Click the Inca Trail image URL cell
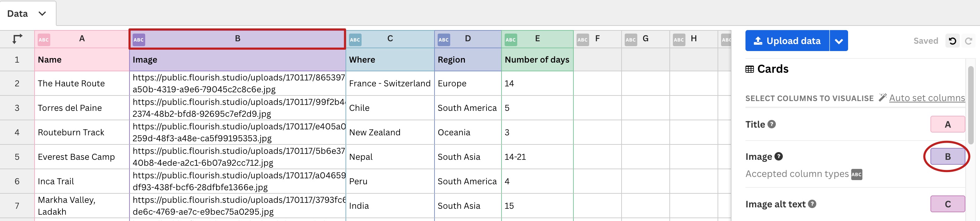 coord(237,181)
